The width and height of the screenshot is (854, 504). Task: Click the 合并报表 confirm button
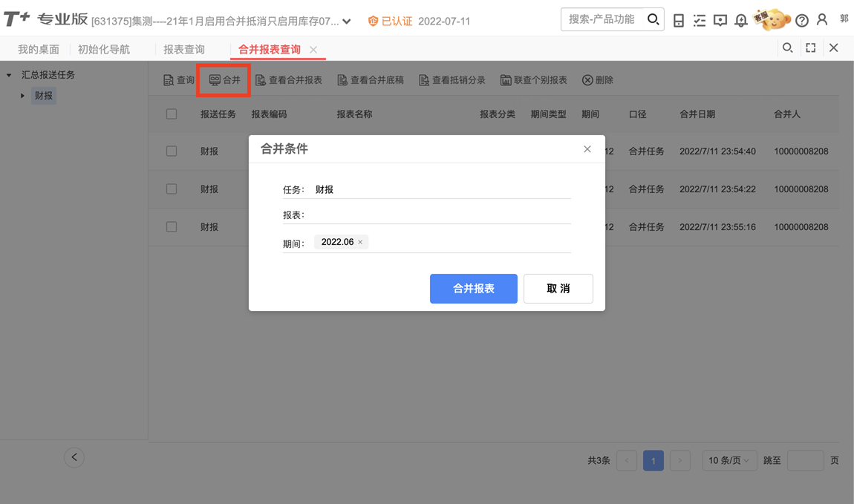pyautogui.click(x=473, y=289)
